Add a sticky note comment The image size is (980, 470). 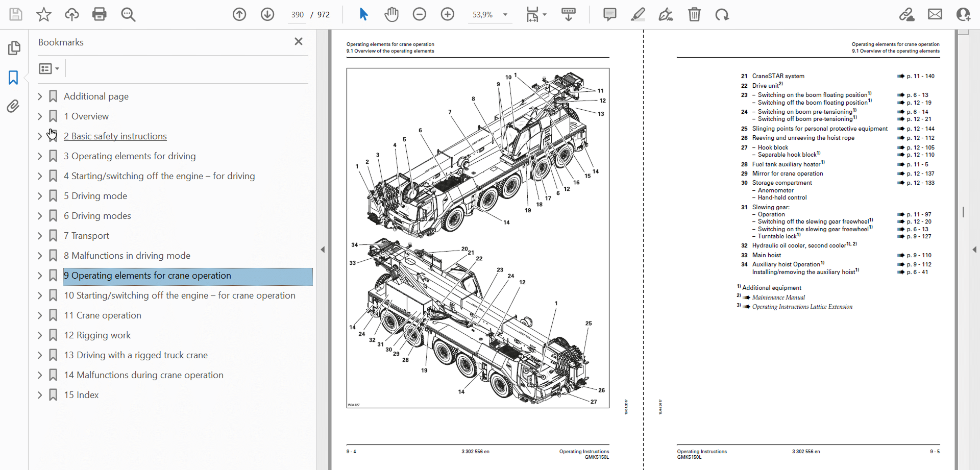(609, 14)
